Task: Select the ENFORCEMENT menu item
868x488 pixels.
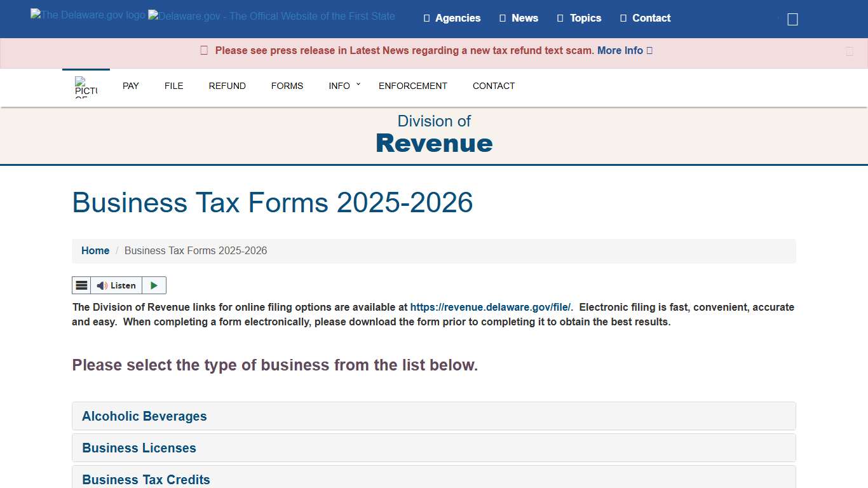Action: click(412, 86)
